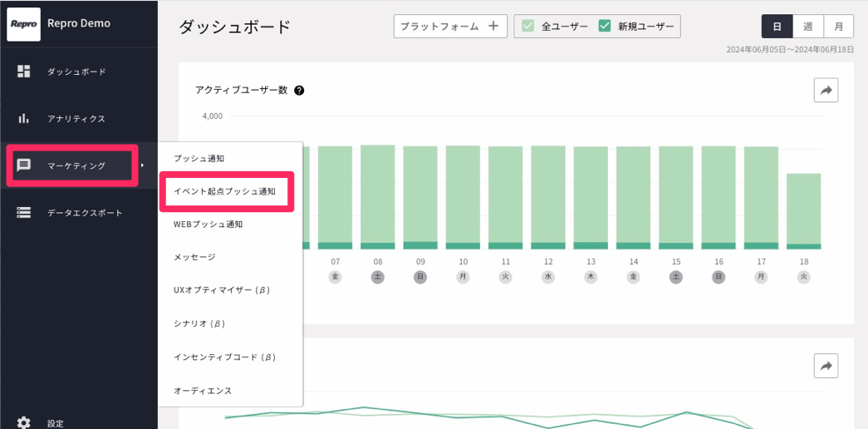This screenshot has width=868, height=429.
Task: Toggle the 全ユーザー checkbox
Action: pos(528,26)
